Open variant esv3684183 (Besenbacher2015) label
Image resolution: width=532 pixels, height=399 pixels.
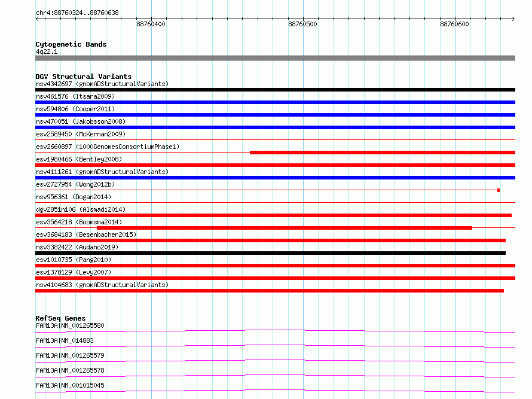tap(86, 234)
